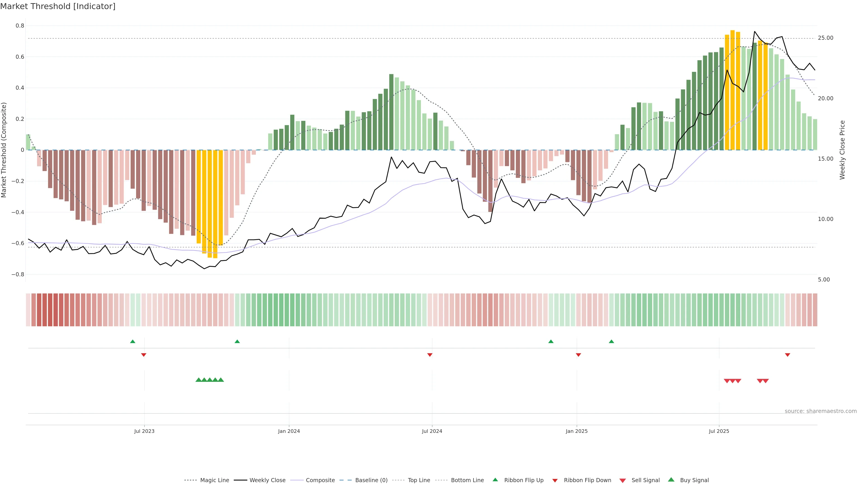
Task: Click Ribbon Flip Down legend triangle icon
Action: (x=555, y=481)
